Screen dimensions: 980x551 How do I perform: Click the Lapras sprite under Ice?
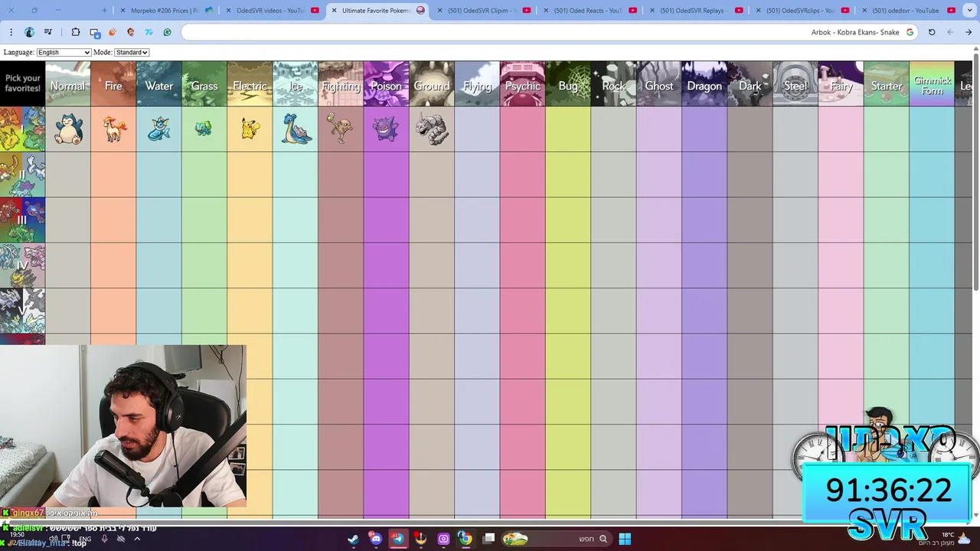click(x=296, y=129)
